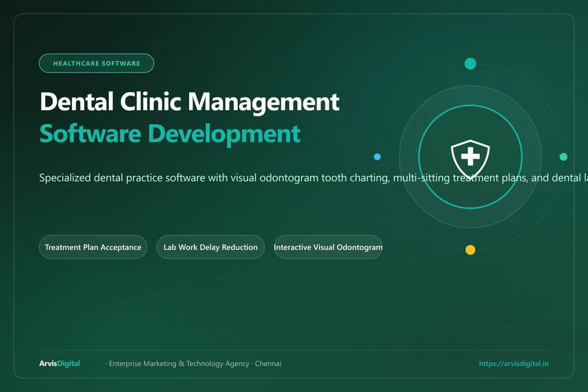Image resolution: width=588 pixels, height=392 pixels.
Task: Click the Software Development heading
Action: pyautogui.click(x=170, y=133)
